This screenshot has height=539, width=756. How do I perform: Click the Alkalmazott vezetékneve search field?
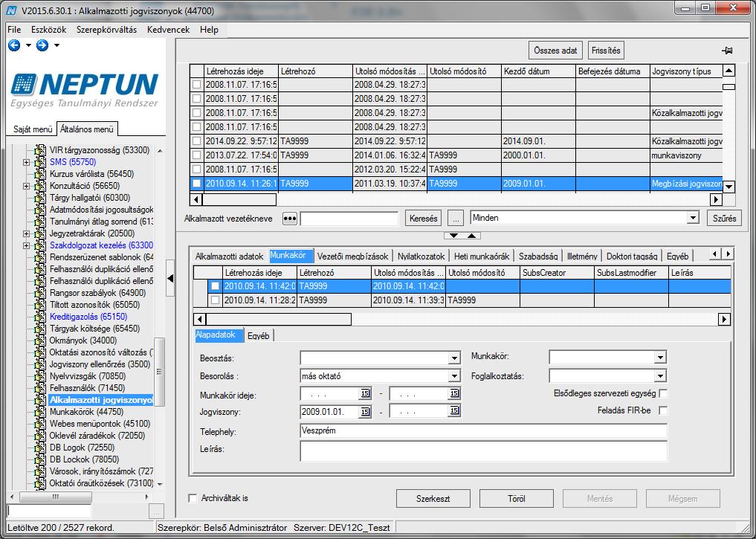coord(349,219)
